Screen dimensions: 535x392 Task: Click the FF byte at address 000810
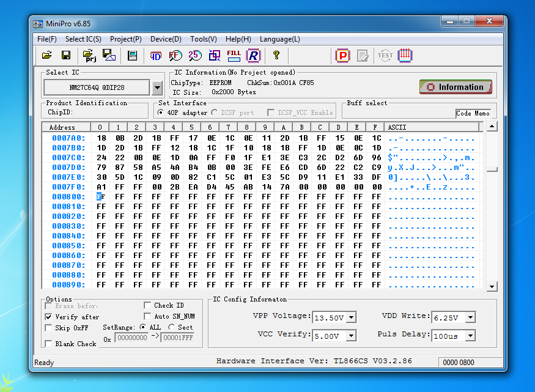[x=100, y=207]
